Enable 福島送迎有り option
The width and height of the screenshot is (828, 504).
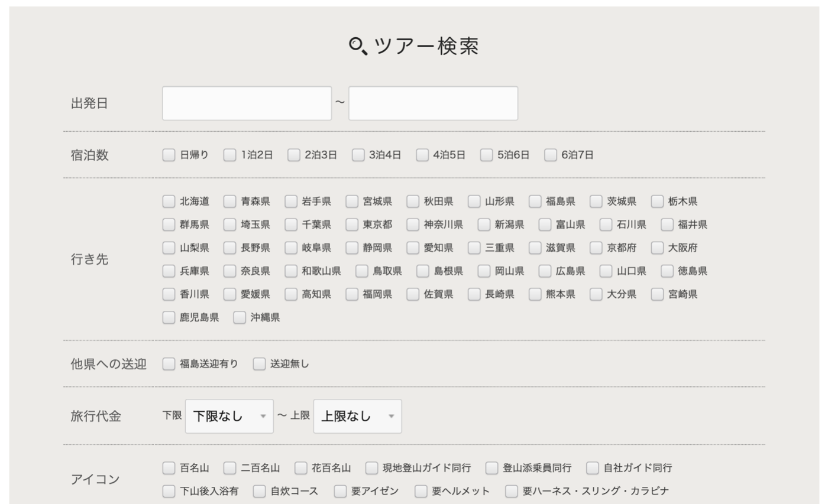click(x=169, y=364)
